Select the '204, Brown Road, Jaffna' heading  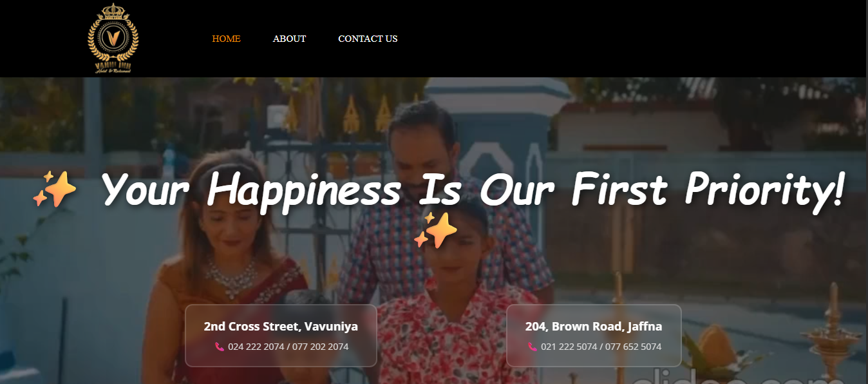pyautogui.click(x=594, y=327)
